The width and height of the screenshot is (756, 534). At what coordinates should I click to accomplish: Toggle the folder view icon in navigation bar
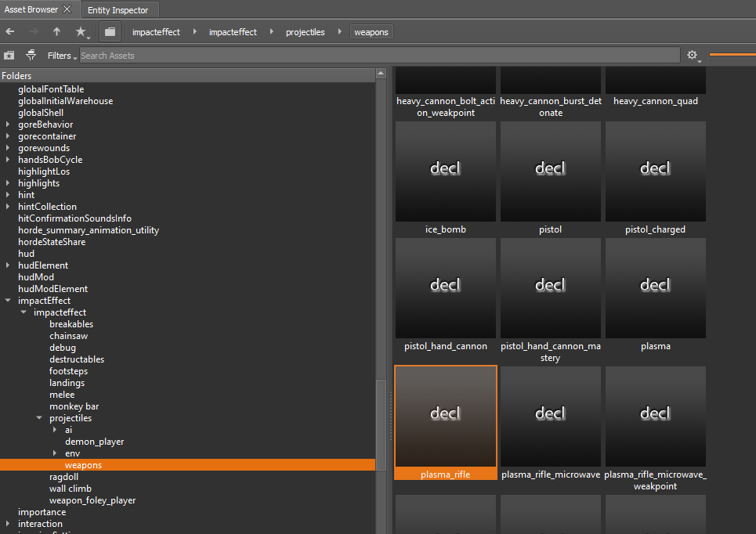tap(110, 32)
